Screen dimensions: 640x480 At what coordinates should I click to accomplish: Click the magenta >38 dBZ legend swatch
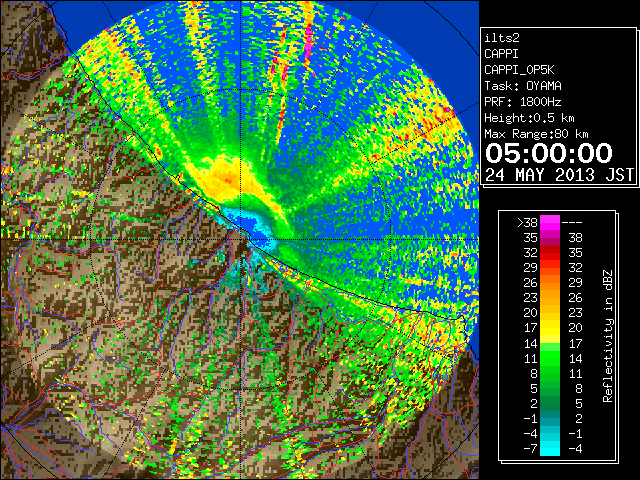click(x=550, y=223)
